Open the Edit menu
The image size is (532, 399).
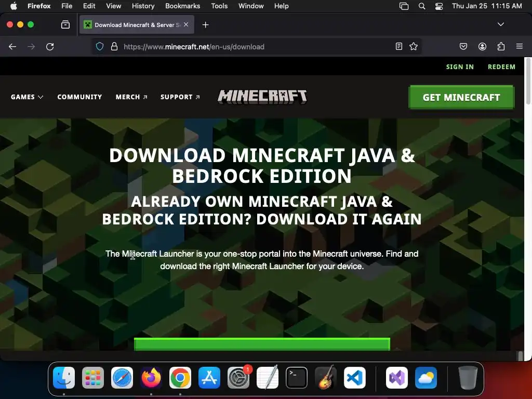[x=89, y=6]
